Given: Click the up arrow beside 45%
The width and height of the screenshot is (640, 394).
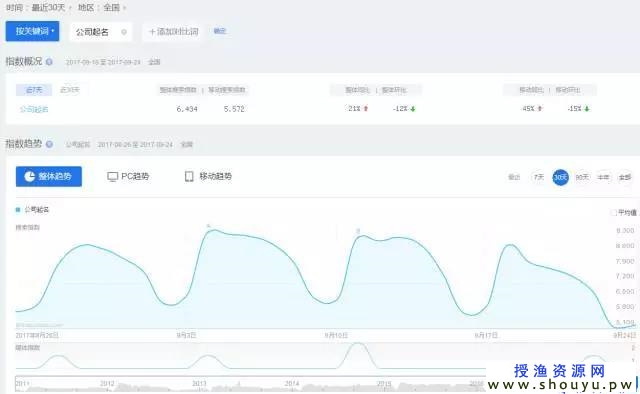Looking at the screenshot, I should pyautogui.click(x=540, y=109).
